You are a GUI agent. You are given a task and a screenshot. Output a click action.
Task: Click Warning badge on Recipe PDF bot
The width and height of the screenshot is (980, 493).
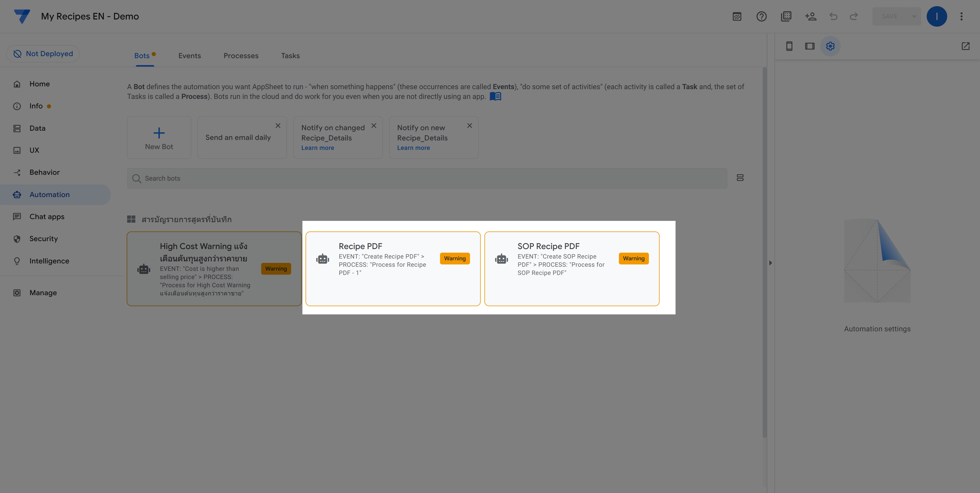coord(455,258)
